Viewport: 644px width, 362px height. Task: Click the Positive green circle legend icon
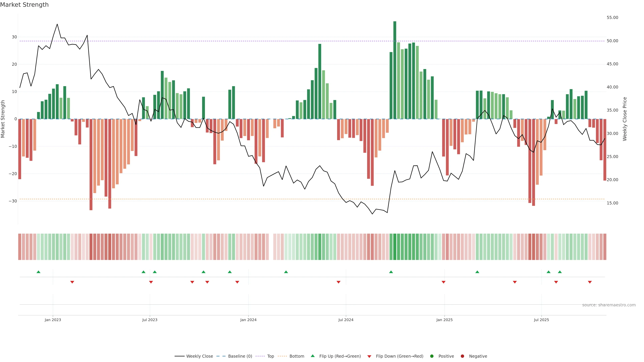pyautogui.click(x=432, y=356)
